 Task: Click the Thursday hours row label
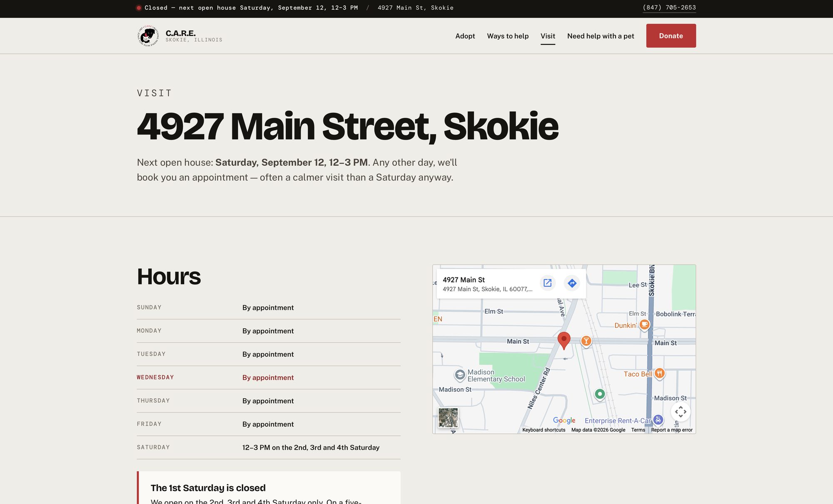(153, 401)
